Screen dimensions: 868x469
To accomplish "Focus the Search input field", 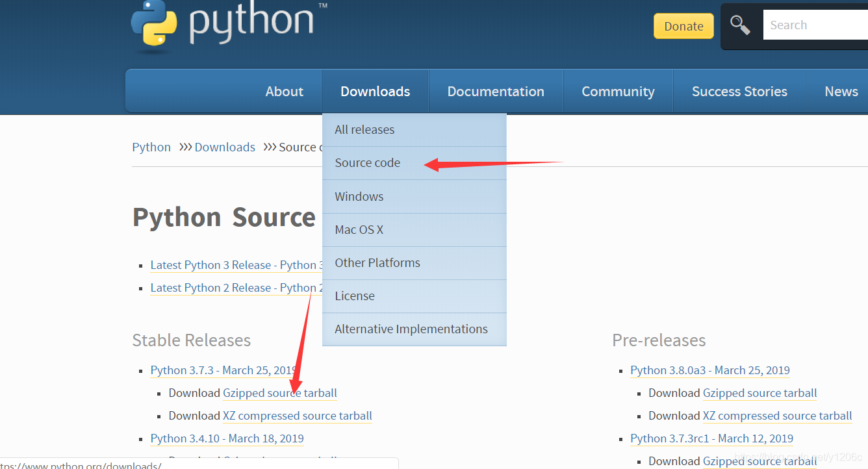I will [x=815, y=25].
